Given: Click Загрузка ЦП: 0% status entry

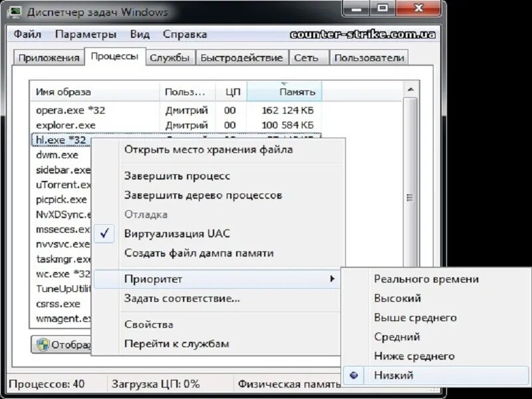Looking at the screenshot, I should (156, 384).
